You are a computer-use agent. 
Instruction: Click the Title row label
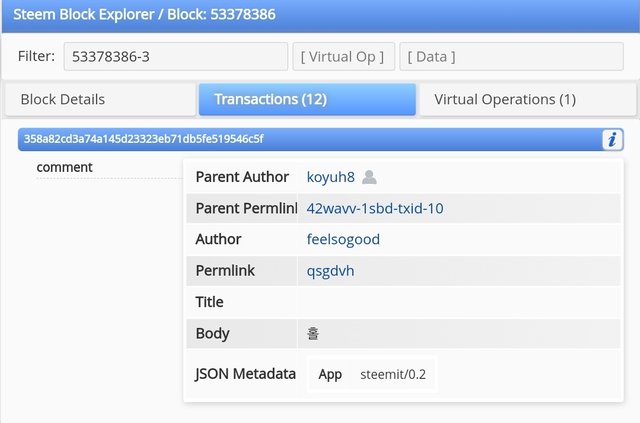coord(209,302)
